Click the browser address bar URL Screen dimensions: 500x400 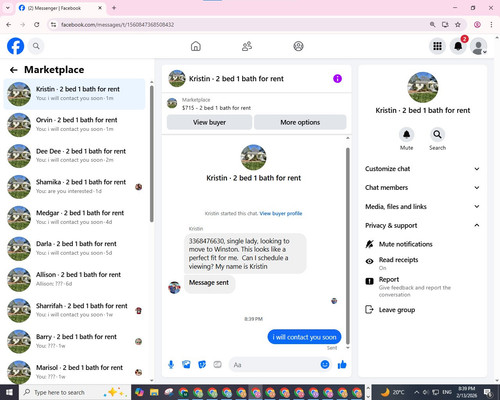(117, 25)
